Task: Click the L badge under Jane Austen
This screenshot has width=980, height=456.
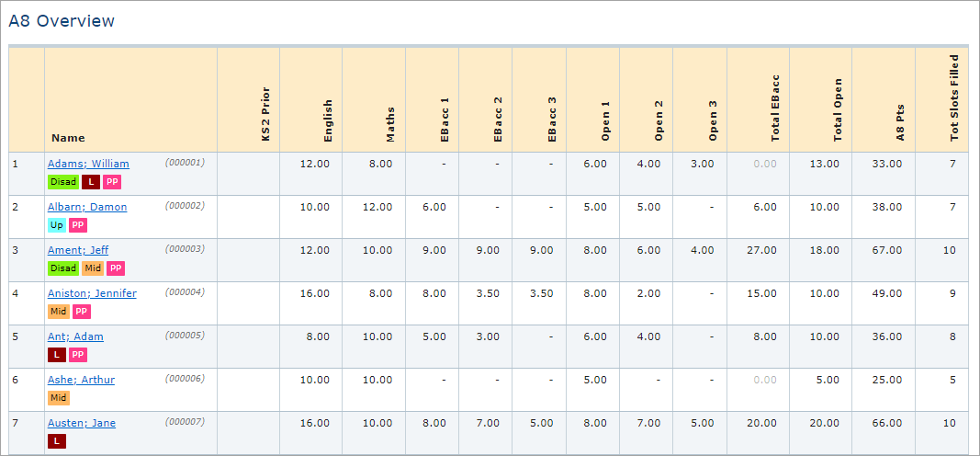Action: click(56, 441)
